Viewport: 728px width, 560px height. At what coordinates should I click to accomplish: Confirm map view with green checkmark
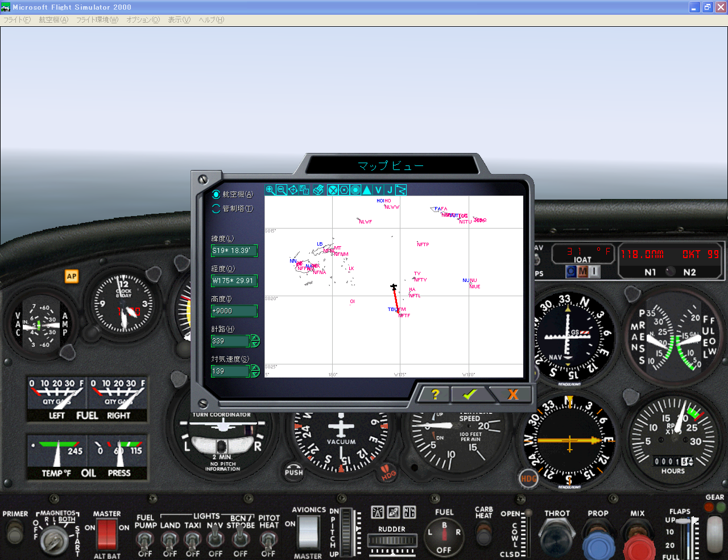[x=470, y=395]
